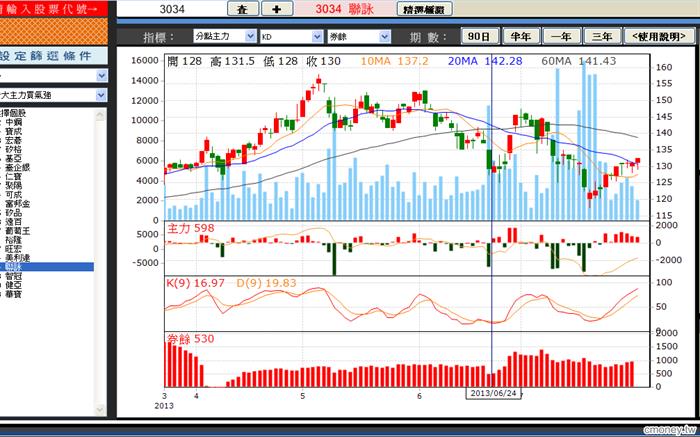
Task: Expand the dropdown above 大主力買氣強
Action: (54, 75)
